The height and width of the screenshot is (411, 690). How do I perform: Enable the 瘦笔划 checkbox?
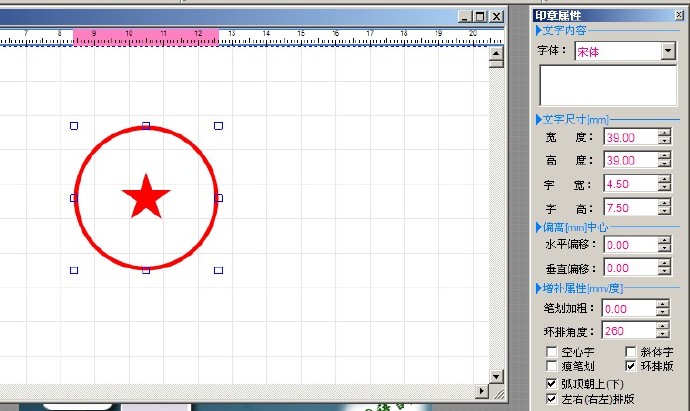pos(551,366)
